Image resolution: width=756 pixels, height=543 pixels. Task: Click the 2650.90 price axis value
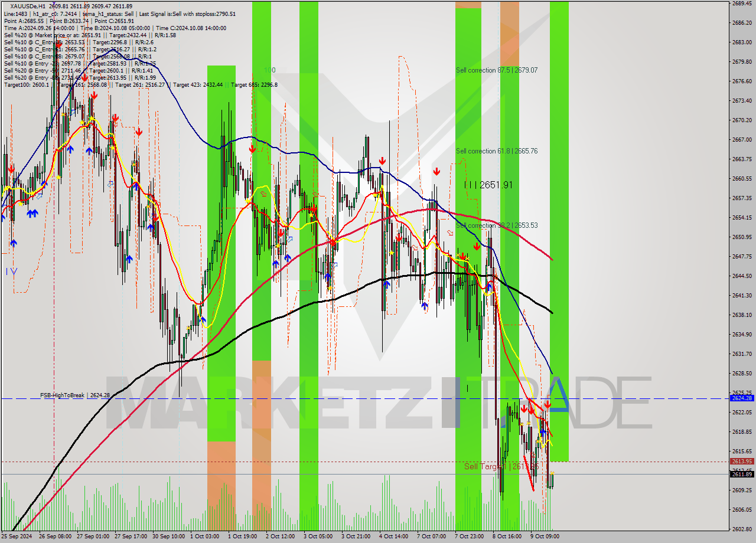click(741, 237)
